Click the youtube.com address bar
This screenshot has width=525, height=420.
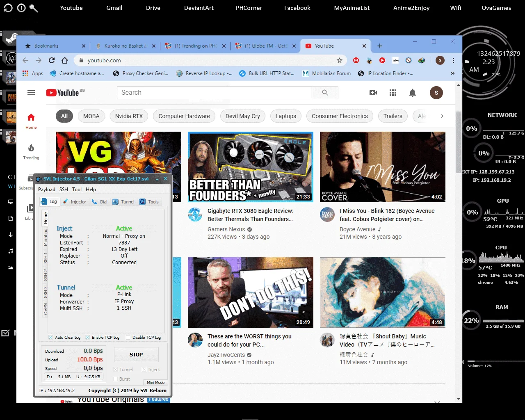(211, 60)
